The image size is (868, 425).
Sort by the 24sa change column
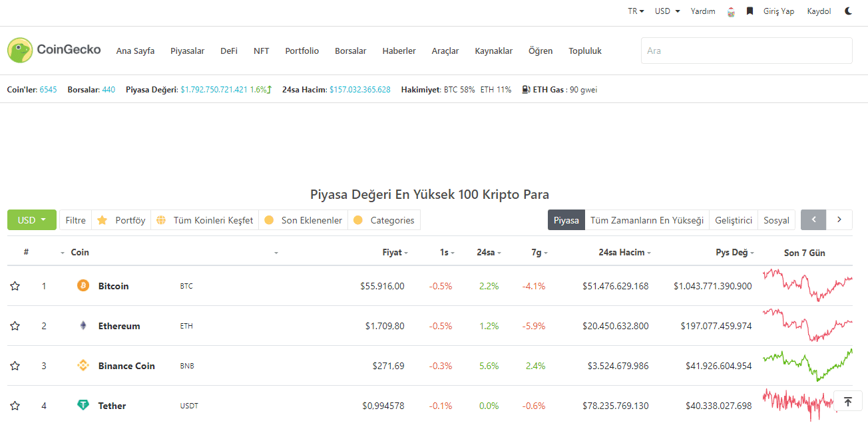coord(489,253)
